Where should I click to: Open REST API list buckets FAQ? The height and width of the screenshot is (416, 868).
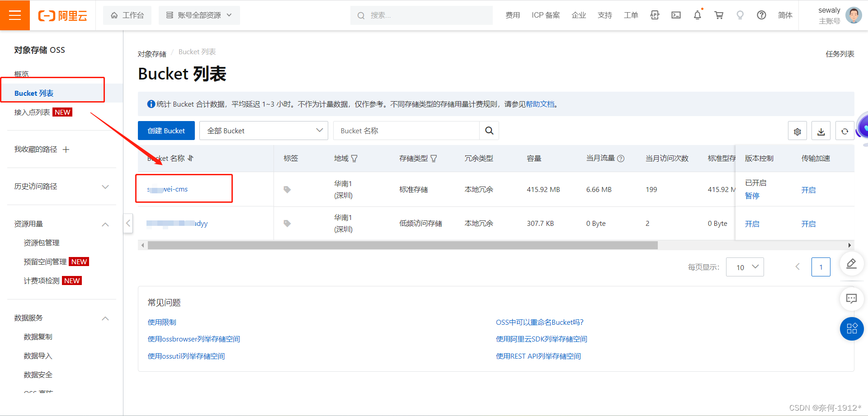click(x=538, y=356)
